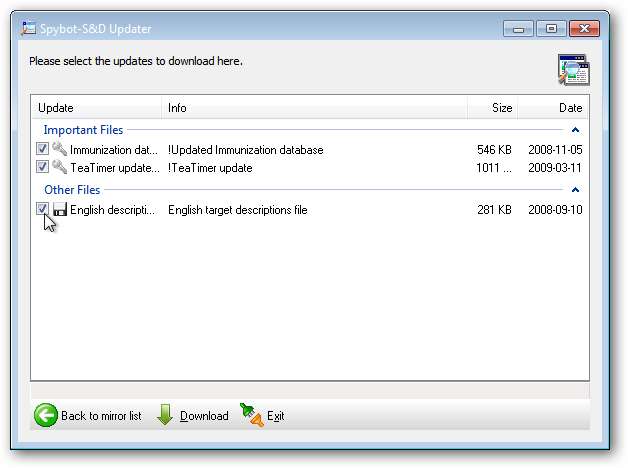Select the Other Files group label
Screen dimensions: 628x468
click(72, 190)
